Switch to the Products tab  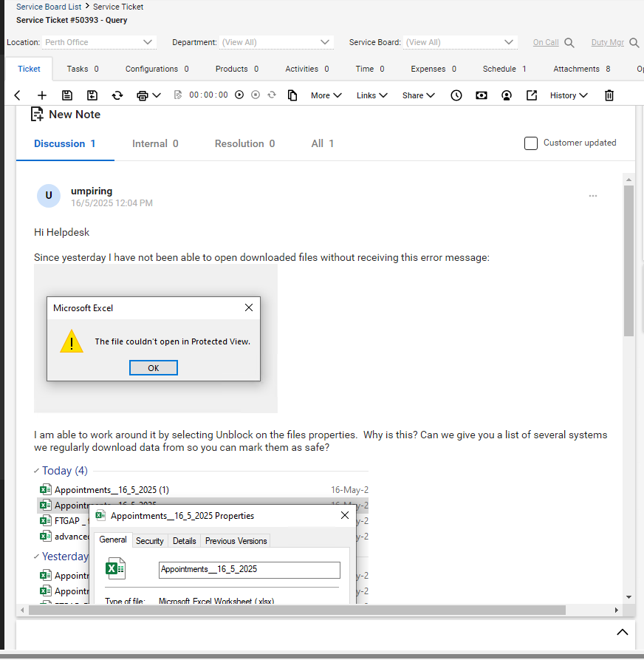coord(237,69)
